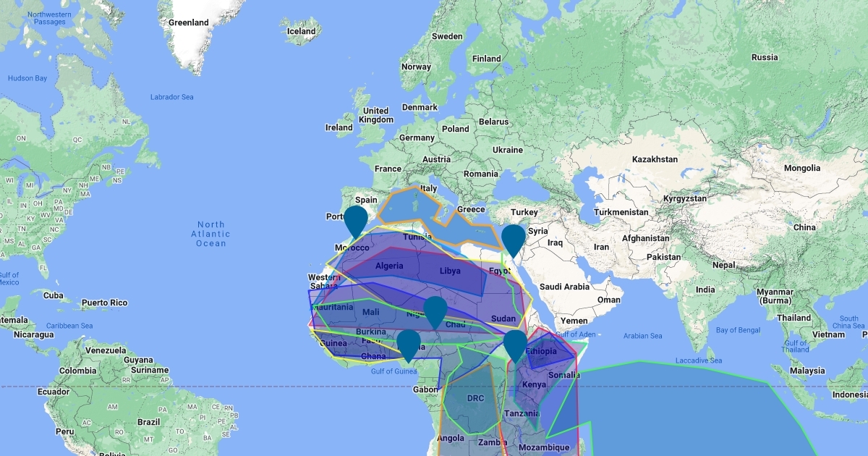
Task: Select the marker pin near Egypt and Syria
Action: (x=513, y=239)
